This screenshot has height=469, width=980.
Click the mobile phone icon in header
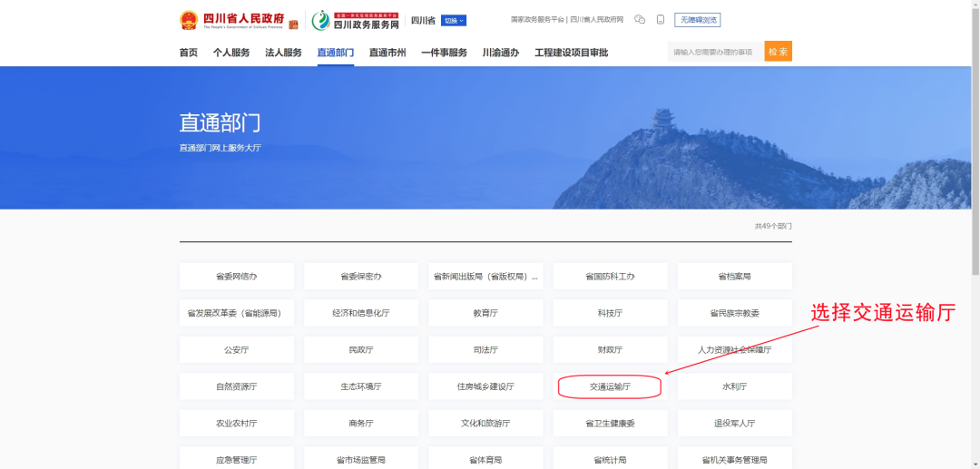pos(661,20)
